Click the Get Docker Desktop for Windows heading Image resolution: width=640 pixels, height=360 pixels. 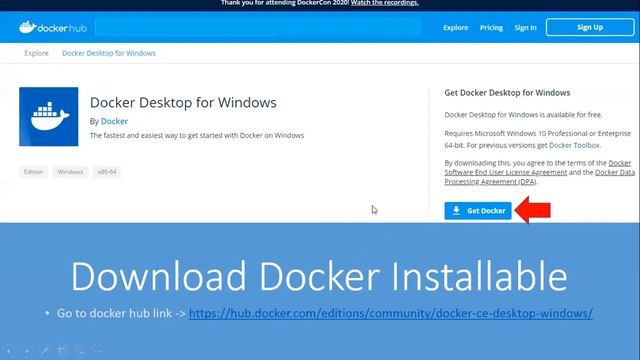tap(507, 93)
